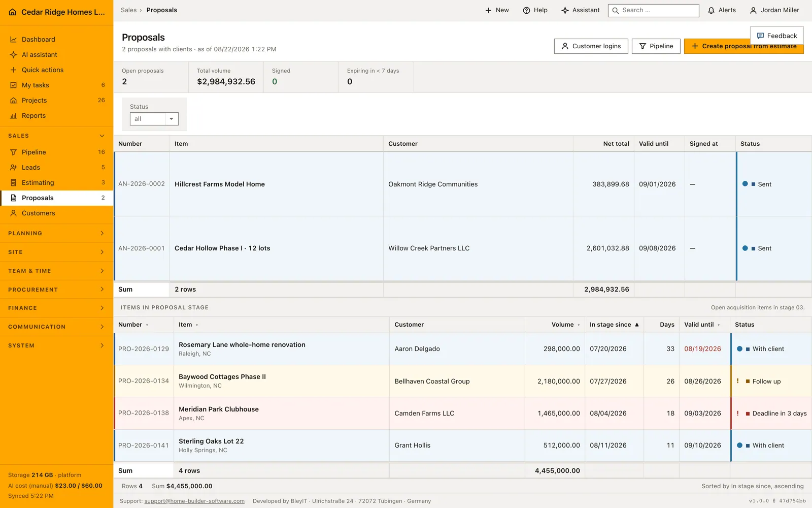Click the Customers person icon
Viewport: 812px width, 508px height.
(x=14, y=213)
